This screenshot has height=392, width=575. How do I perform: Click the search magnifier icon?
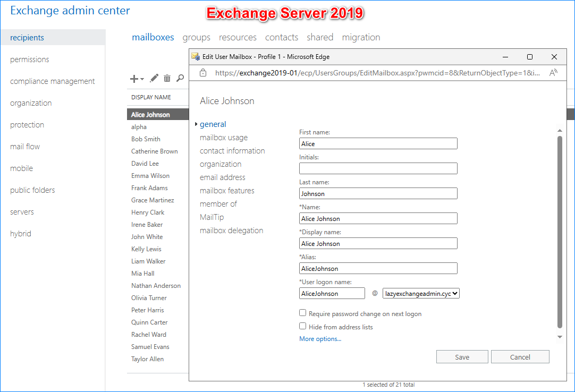pyautogui.click(x=180, y=78)
